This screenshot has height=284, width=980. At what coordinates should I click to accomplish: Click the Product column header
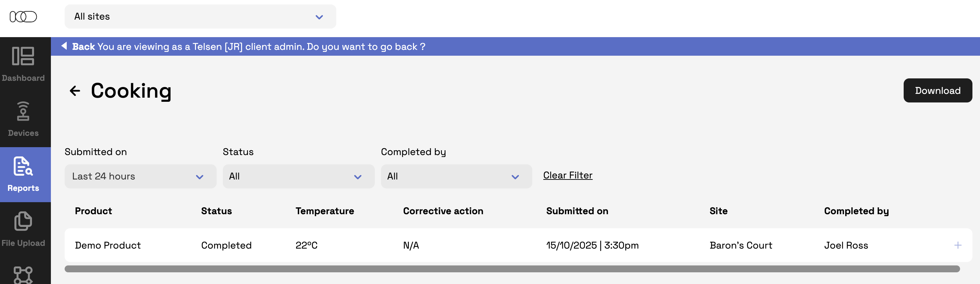tap(94, 211)
